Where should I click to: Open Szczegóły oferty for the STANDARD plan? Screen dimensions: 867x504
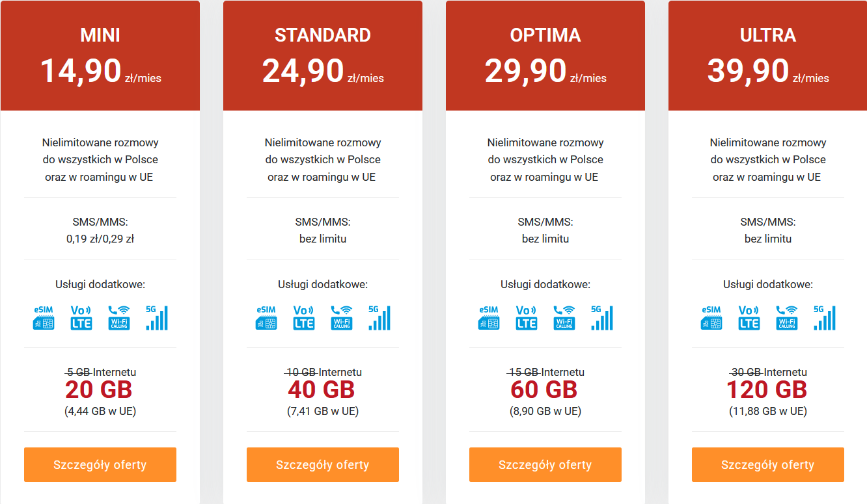click(323, 464)
